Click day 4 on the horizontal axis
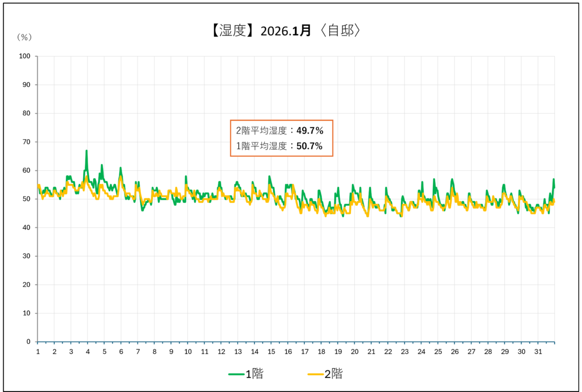 coord(88,352)
